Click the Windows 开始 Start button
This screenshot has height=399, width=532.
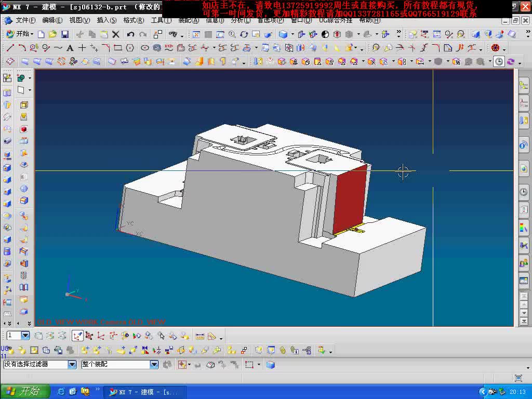pos(25,392)
